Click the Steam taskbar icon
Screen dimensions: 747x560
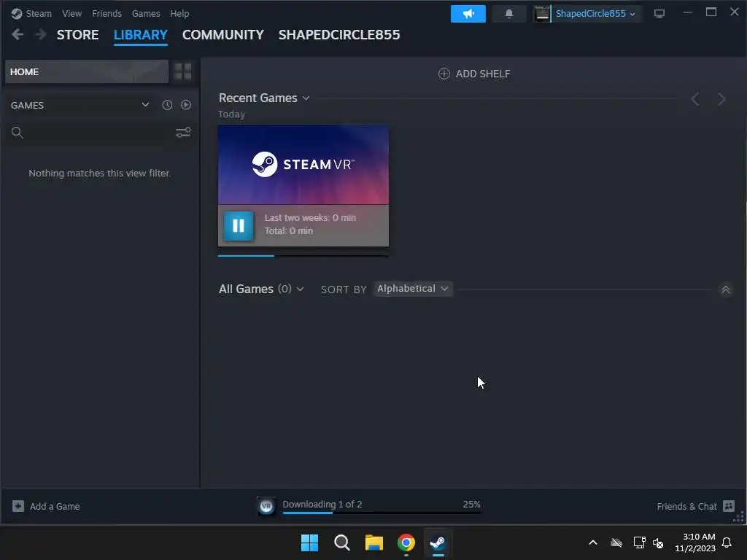(x=438, y=542)
